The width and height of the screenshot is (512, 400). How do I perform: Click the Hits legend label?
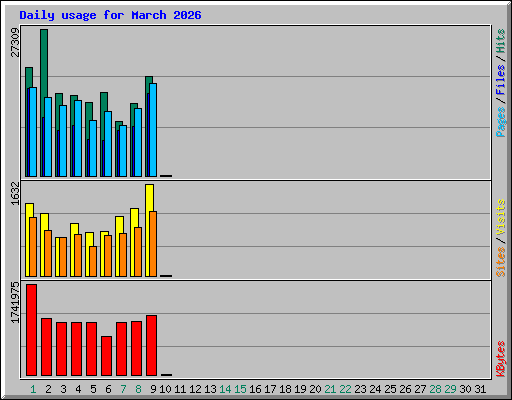pyautogui.click(x=501, y=41)
